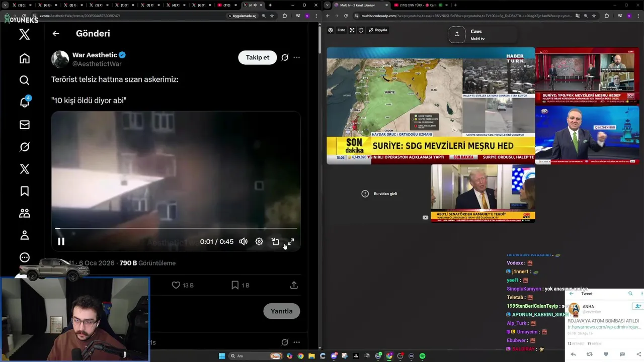The image size is (644, 362).
Task: Go to X home via house icon
Action: (25, 58)
